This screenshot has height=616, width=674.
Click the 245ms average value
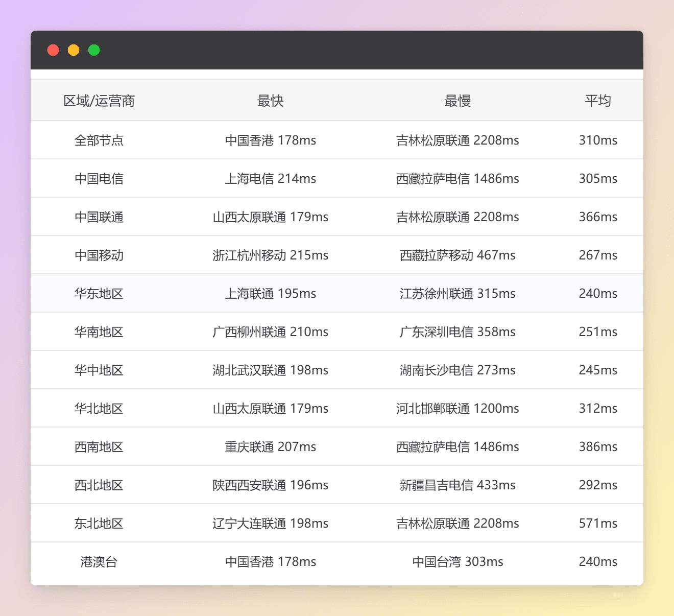598,370
